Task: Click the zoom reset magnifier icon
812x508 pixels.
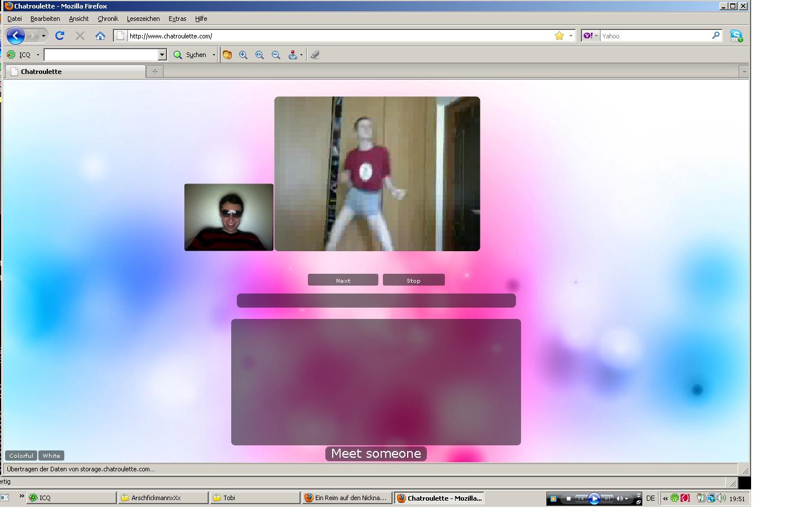Action: click(x=259, y=55)
